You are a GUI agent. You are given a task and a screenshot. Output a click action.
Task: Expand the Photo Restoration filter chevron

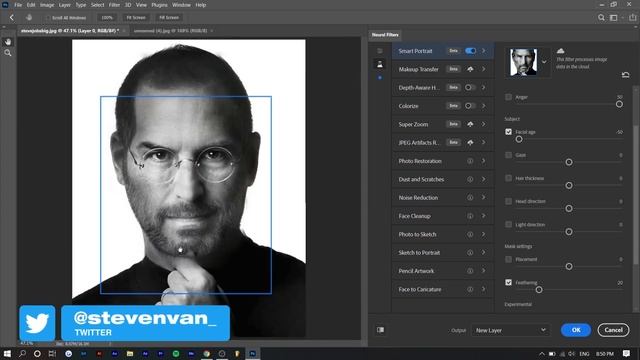pos(484,161)
